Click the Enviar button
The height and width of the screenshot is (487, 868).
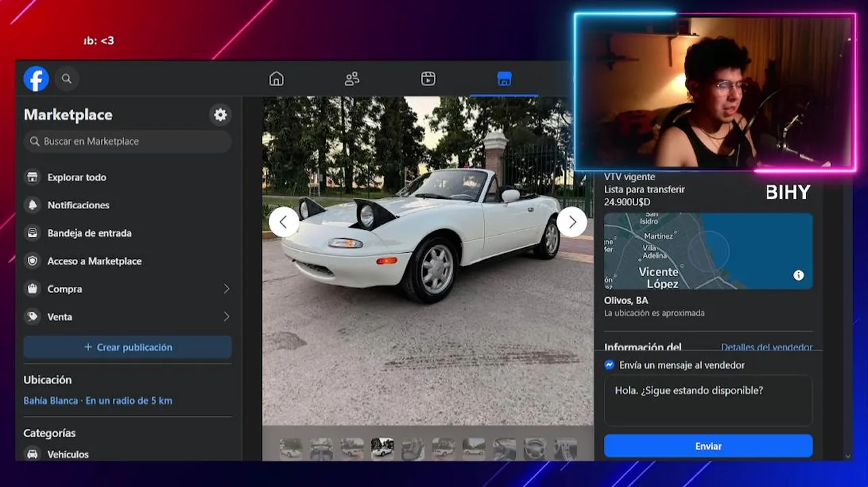click(x=708, y=446)
